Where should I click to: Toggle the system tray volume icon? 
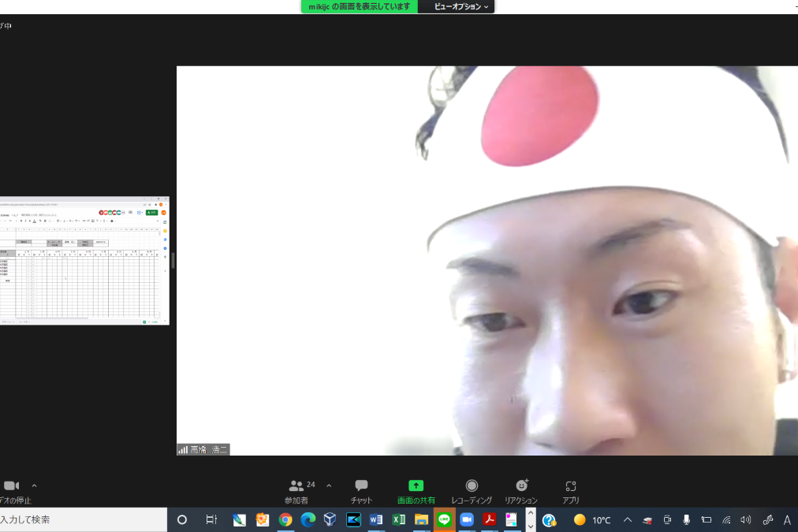(x=746, y=519)
